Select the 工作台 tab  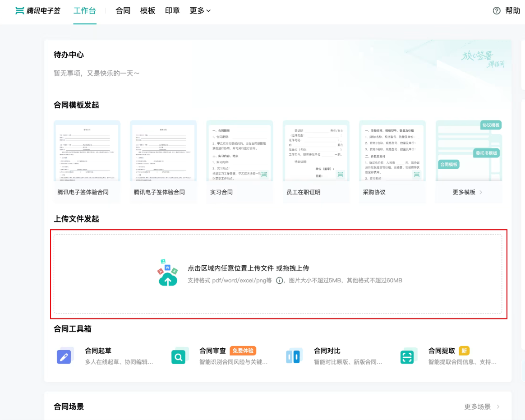[85, 11]
